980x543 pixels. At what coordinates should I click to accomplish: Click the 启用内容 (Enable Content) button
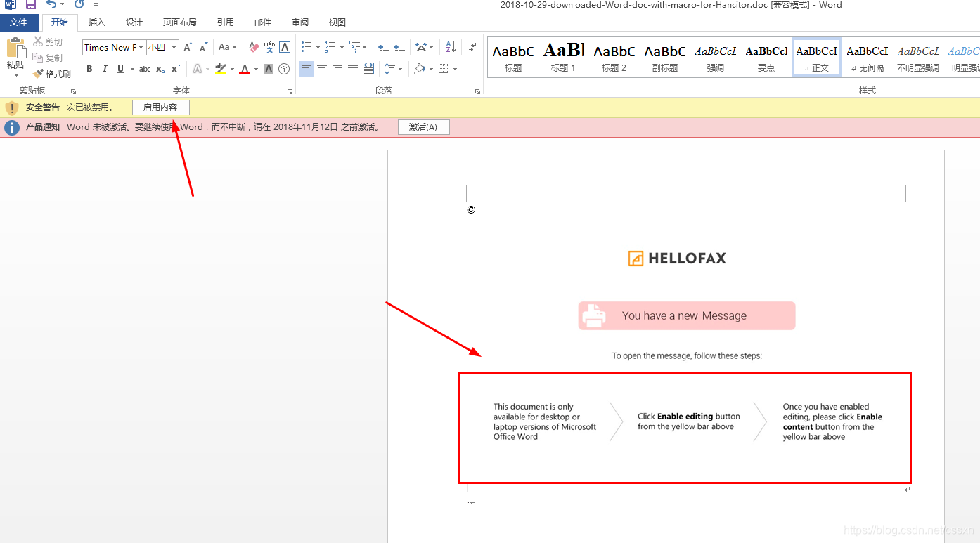click(160, 107)
